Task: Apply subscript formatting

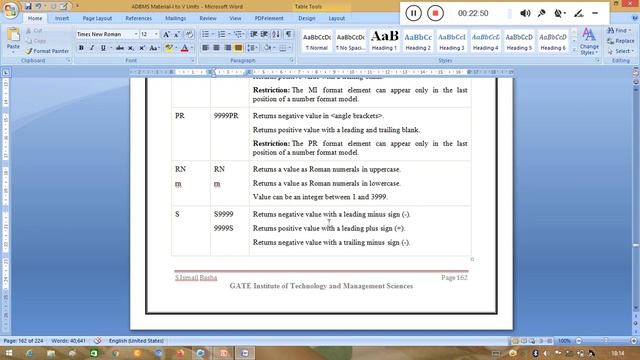Action: click(x=131, y=48)
